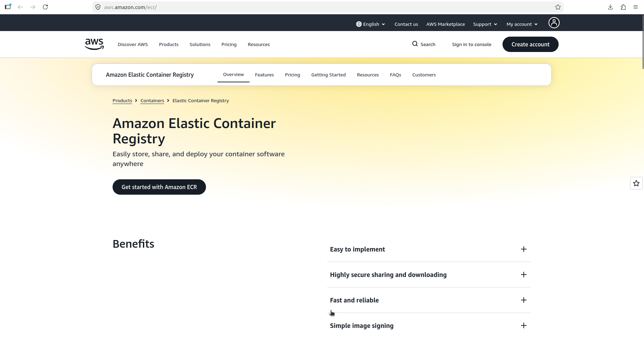Screen dimensions: 644x352
Task: Open the browser hamburger menu
Action: [x=635, y=7]
